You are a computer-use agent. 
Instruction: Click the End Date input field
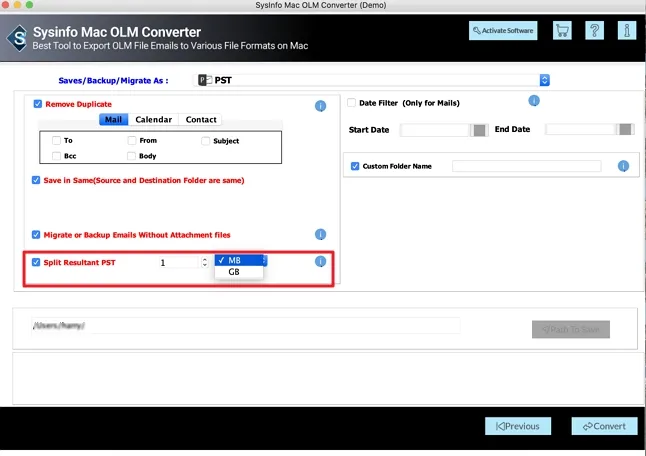(x=580, y=129)
